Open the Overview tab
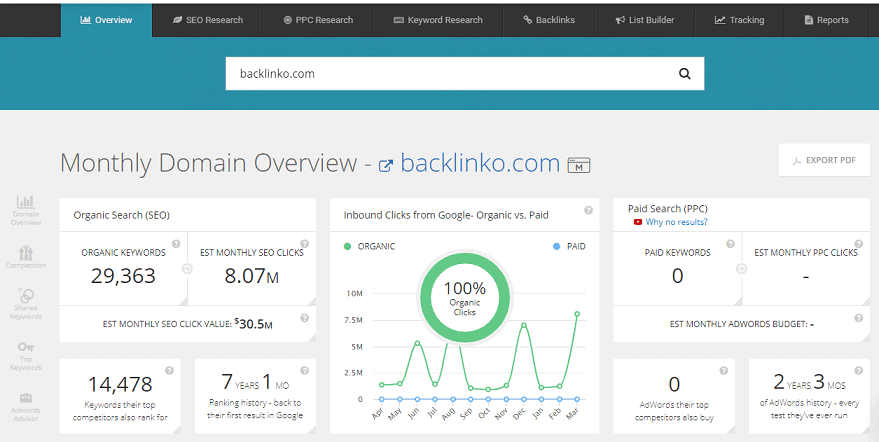Image resolution: width=879 pixels, height=442 pixels. point(106,20)
